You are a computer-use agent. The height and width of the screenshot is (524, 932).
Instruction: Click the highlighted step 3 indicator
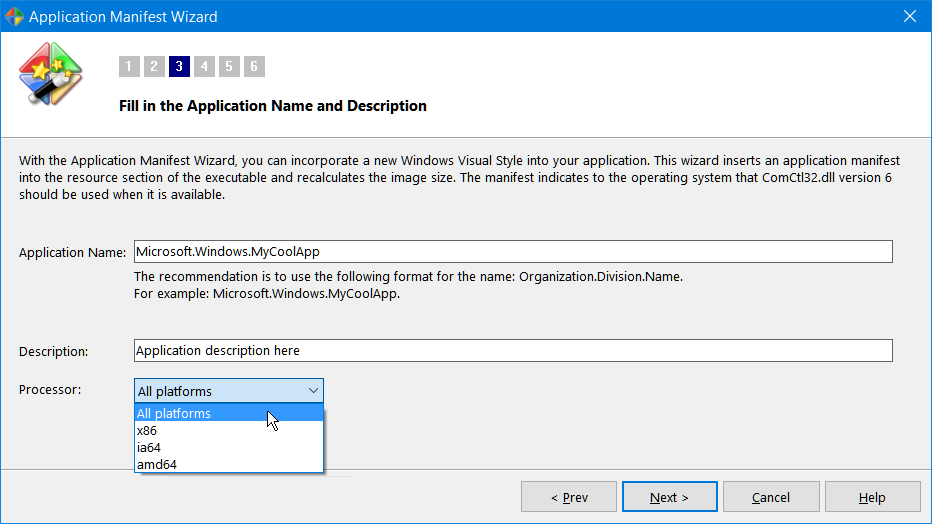179,67
